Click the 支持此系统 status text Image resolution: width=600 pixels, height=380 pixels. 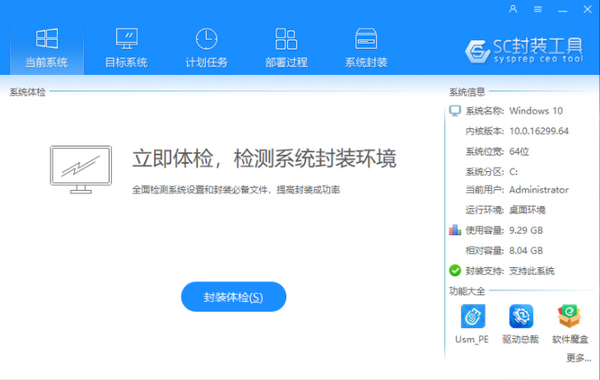click(x=532, y=271)
